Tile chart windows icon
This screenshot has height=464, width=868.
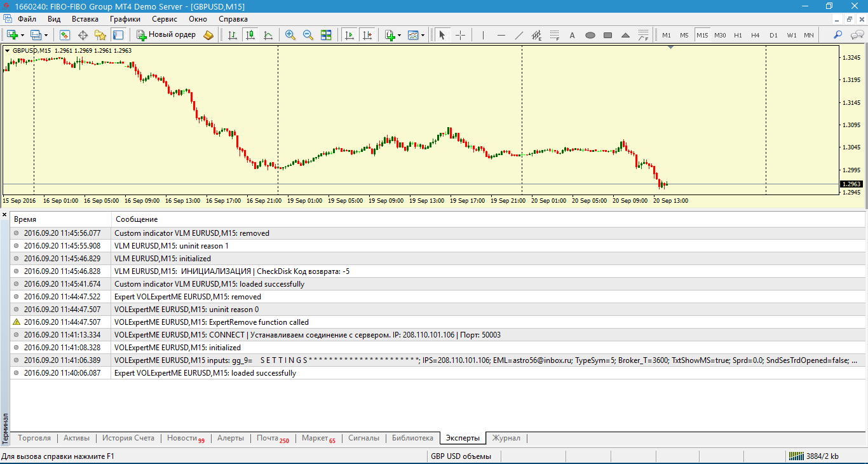tap(326, 35)
